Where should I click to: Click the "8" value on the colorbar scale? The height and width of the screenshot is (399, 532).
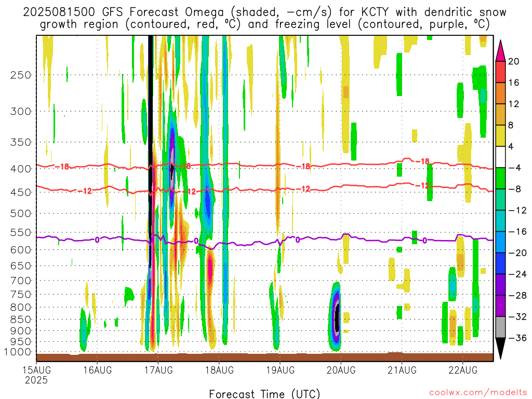(511, 125)
